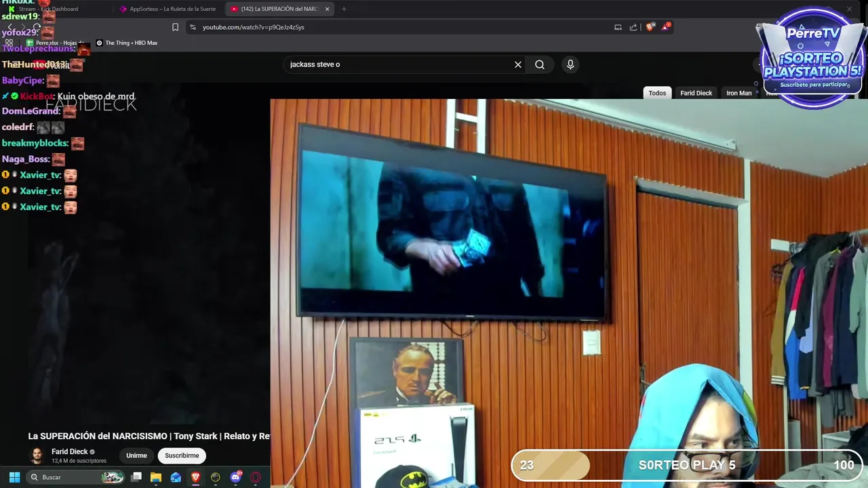
Task: Open The Thing HBO Max bookmark
Action: click(127, 43)
